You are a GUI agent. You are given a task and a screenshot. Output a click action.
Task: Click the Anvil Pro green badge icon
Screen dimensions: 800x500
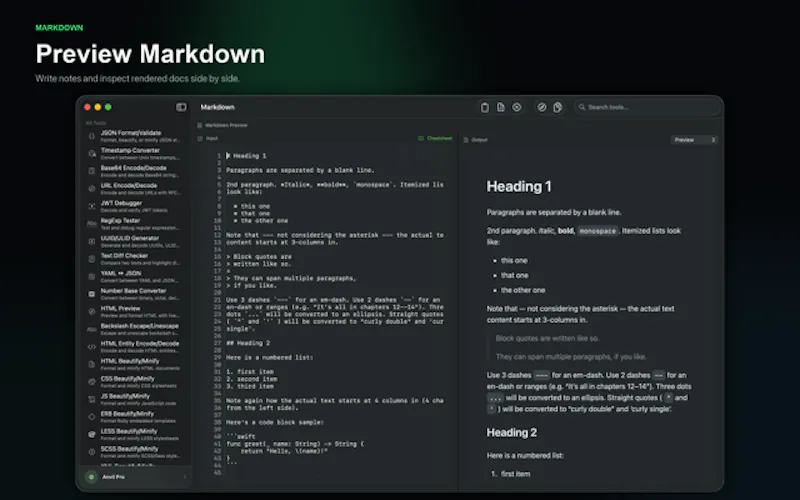pos(92,477)
